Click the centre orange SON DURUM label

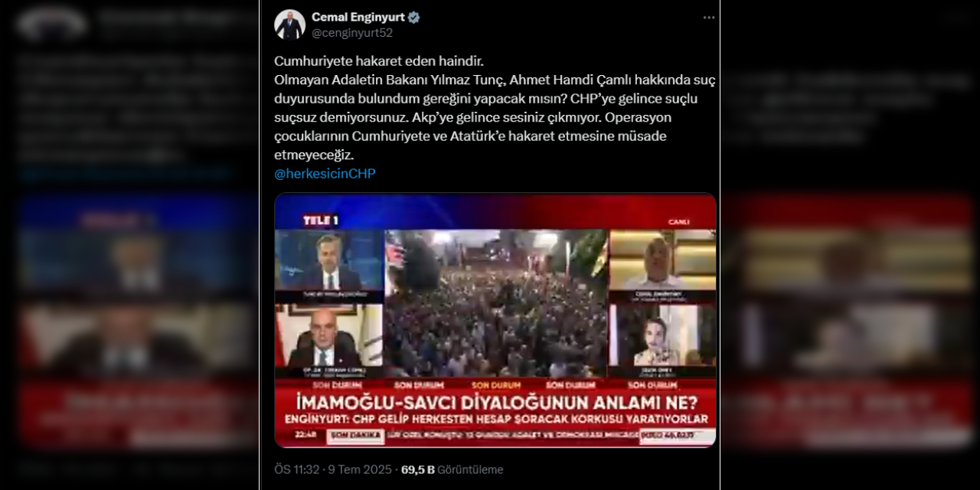(496, 384)
